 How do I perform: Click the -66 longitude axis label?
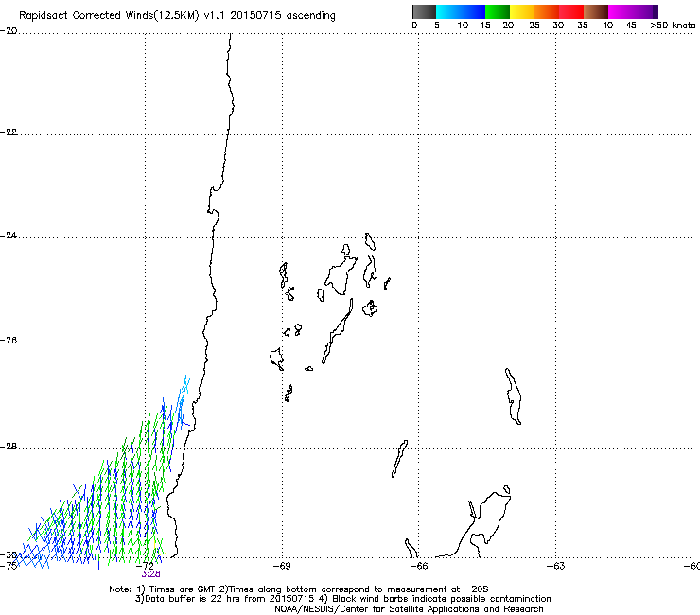pos(419,566)
